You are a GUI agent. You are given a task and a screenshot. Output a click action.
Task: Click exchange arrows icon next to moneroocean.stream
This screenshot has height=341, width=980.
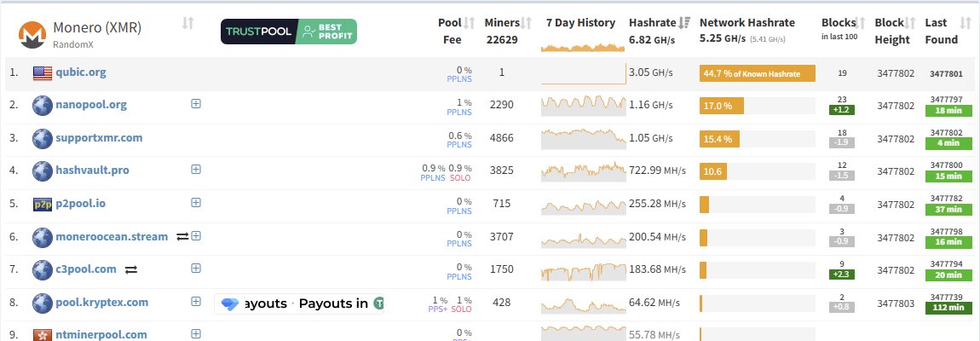point(182,236)
